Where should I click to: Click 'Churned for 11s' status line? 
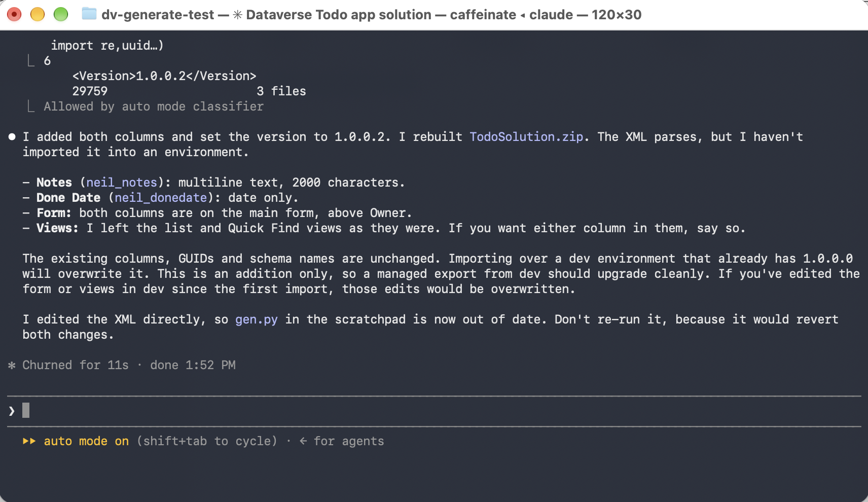pos(76,365)
